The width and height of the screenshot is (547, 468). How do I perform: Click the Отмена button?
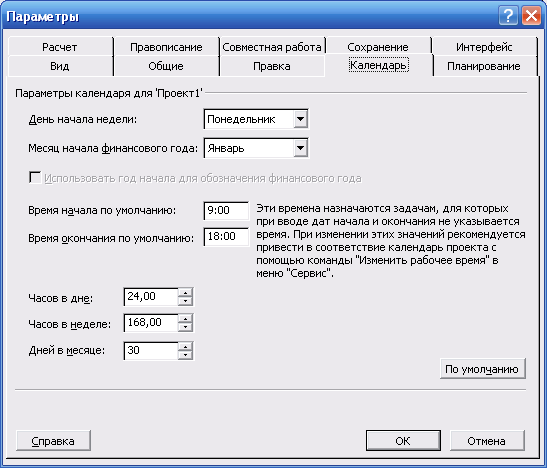click(487, 441)
